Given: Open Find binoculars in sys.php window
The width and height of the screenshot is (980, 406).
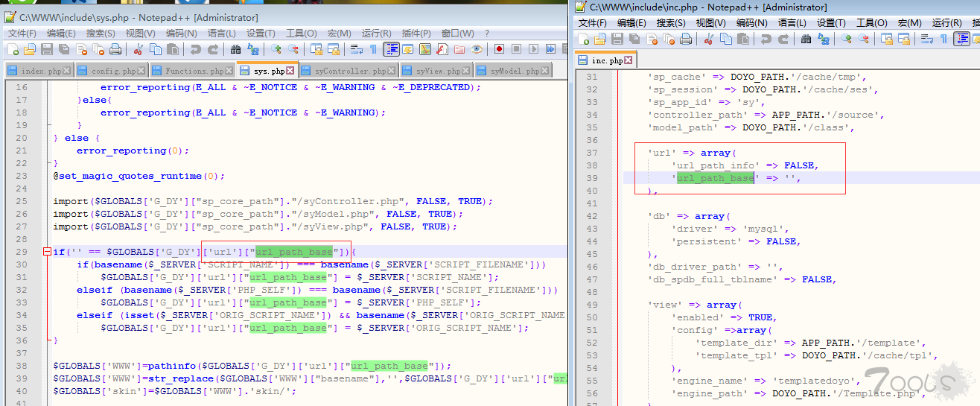Looking at the screenshot, I should tap(235, 49).
